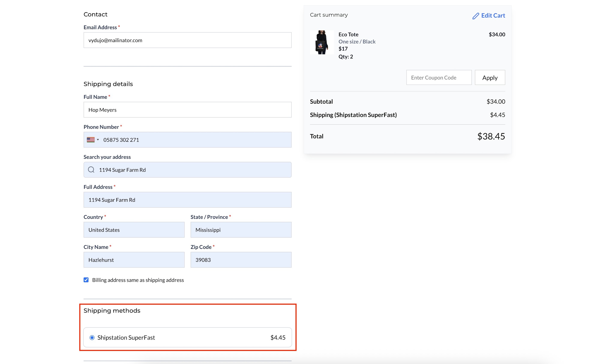
Task: Open the Country dropdown showing United States
Action: point(134,230)
